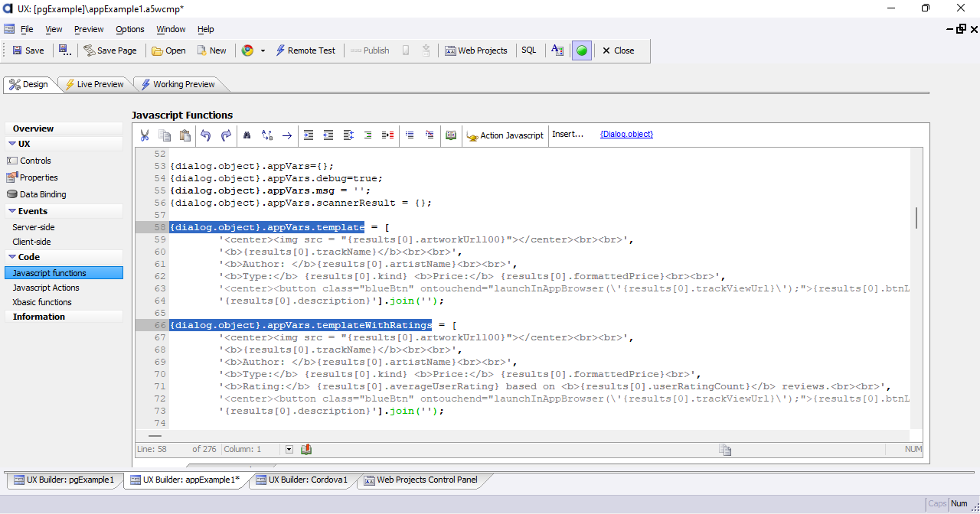This screenshot has height=514, width=980.
Task: Open the View menu
Action: pyautogui.click(x=54, y=29)
